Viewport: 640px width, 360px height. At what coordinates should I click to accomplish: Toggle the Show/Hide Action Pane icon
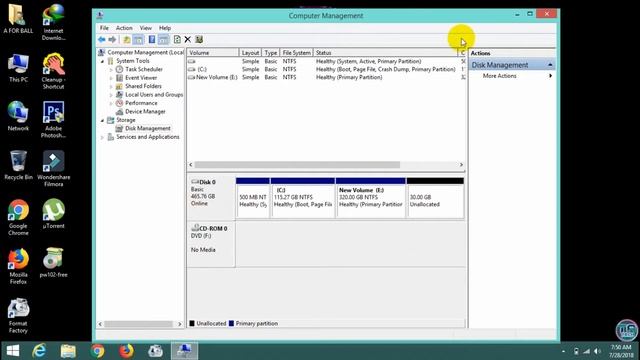tap(163, 40)
